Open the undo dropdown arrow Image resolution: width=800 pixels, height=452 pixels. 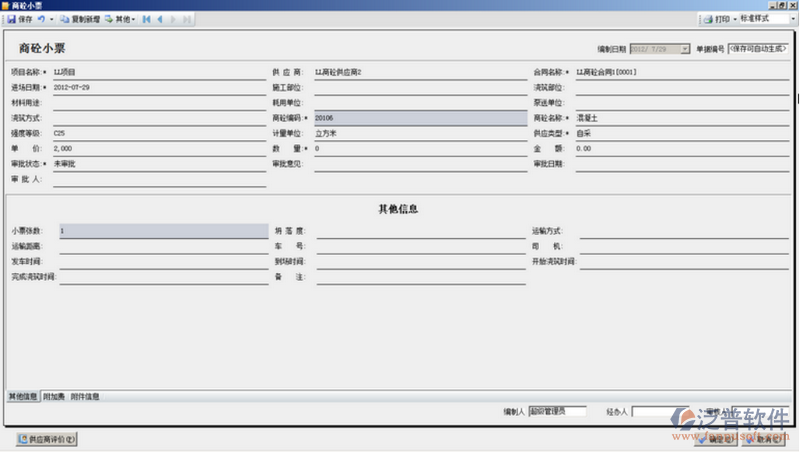click(50, 19)
